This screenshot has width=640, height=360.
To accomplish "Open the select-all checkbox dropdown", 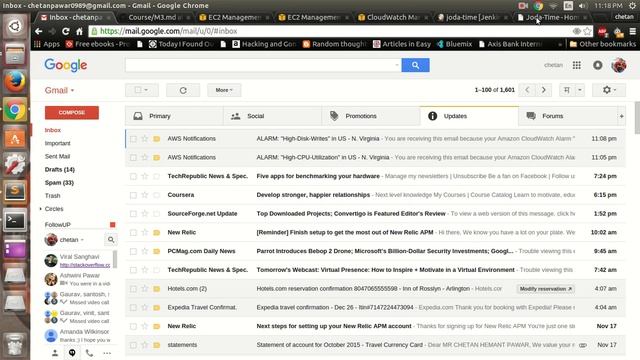I will click(142, 90).
